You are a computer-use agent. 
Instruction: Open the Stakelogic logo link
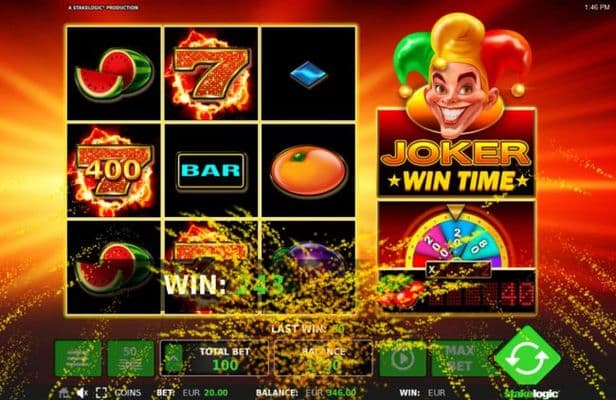point(531,393)
